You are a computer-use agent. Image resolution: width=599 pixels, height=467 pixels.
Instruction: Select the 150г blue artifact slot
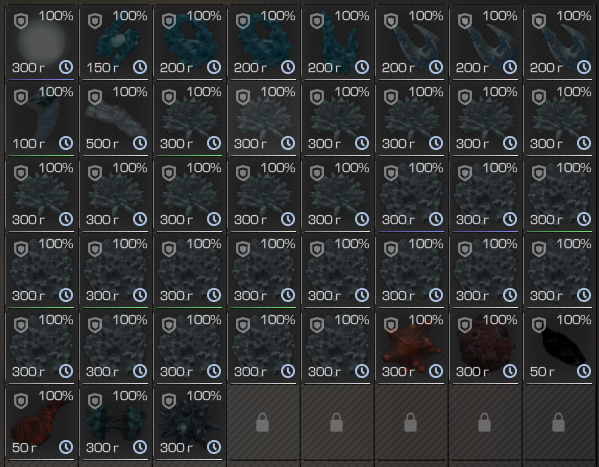coord(115,42)
